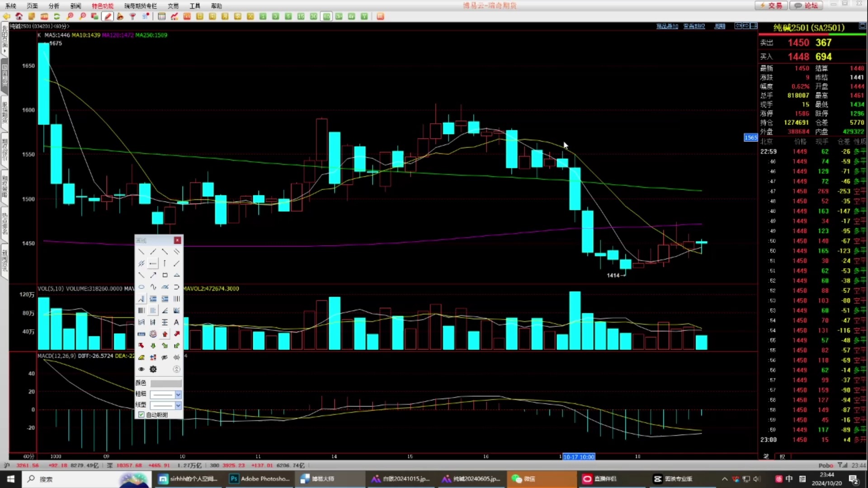Viewport: 868px width, 488px height.
Task: Open drawing tool settings gear
Action: click(153, 369)
